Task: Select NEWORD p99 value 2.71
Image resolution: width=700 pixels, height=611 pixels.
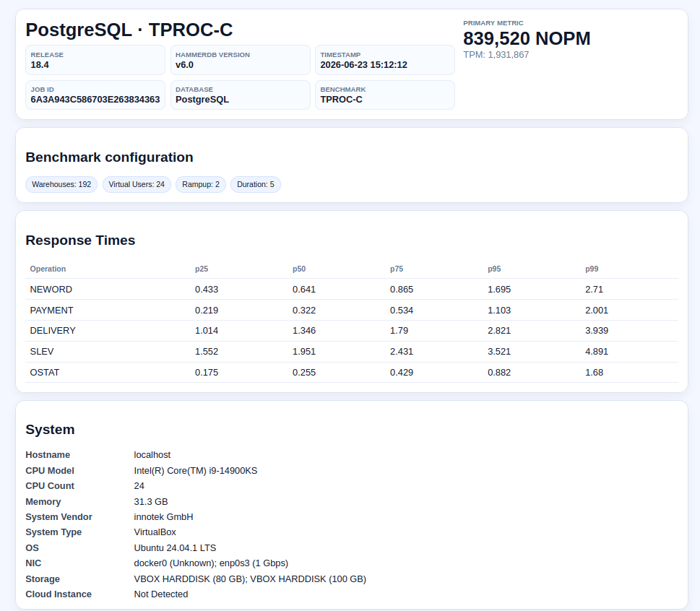Action: [x=595, y=289]
